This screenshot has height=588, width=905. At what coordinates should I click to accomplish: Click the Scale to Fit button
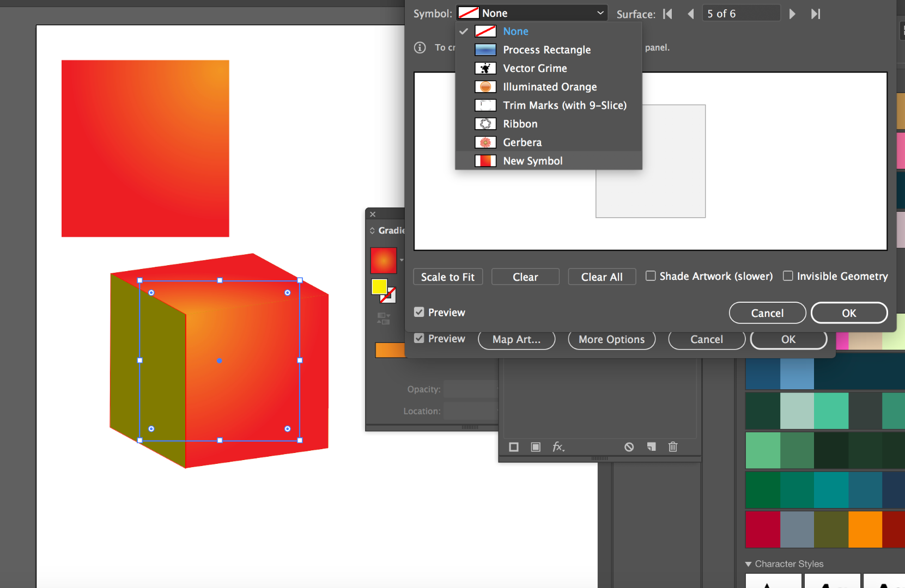pos(448,277)
